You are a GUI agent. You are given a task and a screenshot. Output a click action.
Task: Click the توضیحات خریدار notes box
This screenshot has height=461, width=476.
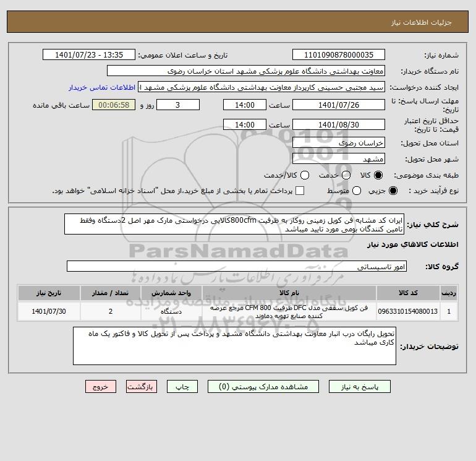point(234,346)
